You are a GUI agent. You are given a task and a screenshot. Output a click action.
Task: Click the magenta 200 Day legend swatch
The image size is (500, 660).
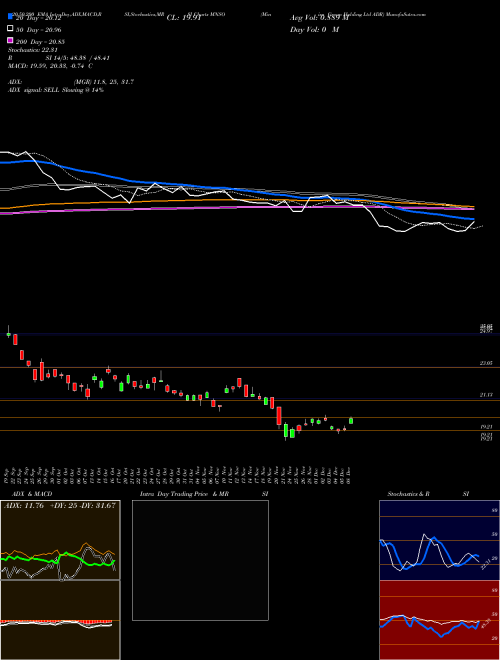point(11,41)
